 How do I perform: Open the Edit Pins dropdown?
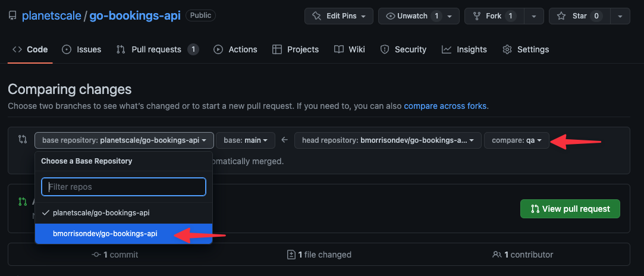pyautogui.click(x=339, y=16)
